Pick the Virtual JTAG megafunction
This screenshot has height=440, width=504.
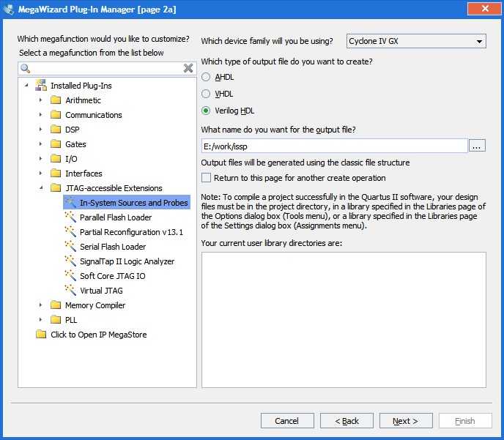pyautogui.click(x=101, y=291)
